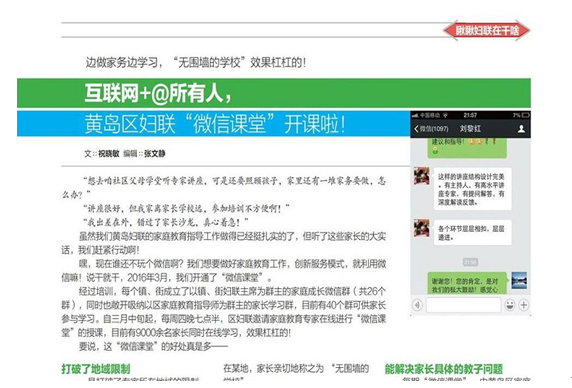The image size is (572, 388).
Task: Click the red arrow banner 瞅瞅妇联在干啥
Action: click(x=487, y=30)
